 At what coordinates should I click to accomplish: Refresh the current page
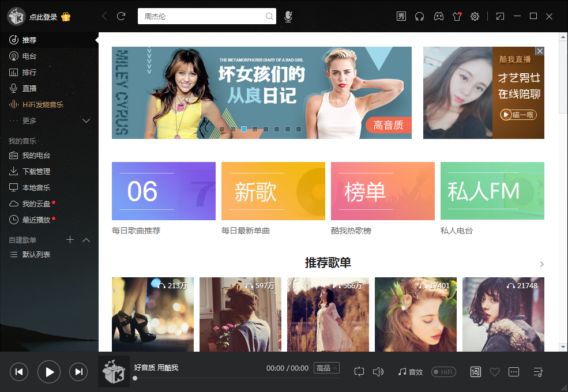[x=121, y=16]
